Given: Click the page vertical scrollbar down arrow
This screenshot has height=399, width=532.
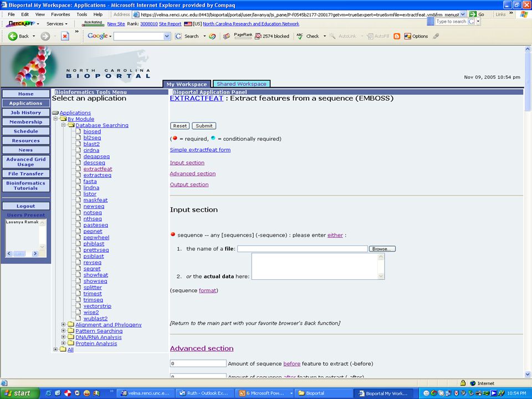Looking at the screenshot, I should [x=528, y=374].
